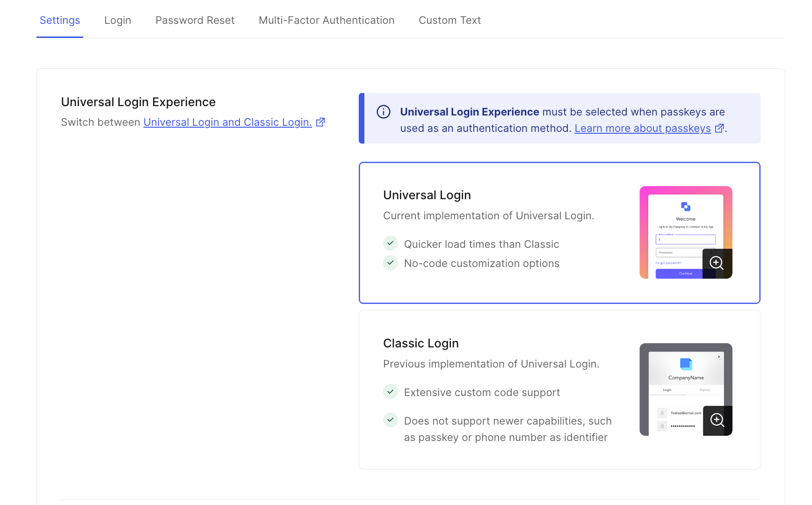Switch to the Password Reset tab
This screenshot has height=505, width=812.
tap(195, 20)
